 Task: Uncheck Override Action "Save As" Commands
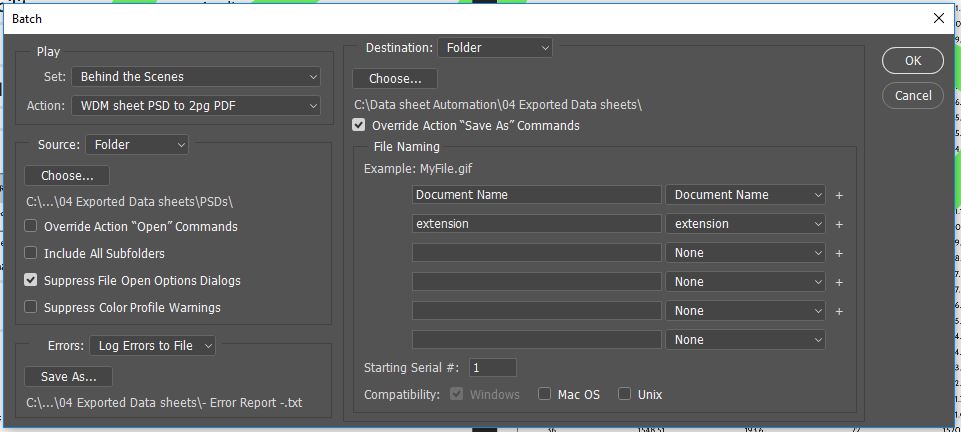359,125
